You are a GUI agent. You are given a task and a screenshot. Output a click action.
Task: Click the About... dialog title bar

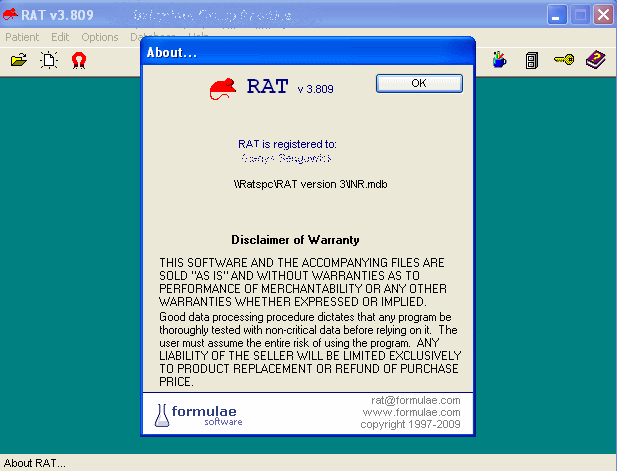tap(308, 52)
